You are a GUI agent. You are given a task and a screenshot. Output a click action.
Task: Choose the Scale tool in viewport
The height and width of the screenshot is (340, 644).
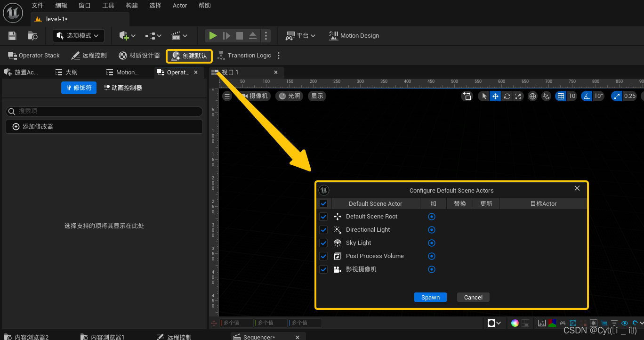click(x=518, y=96)
